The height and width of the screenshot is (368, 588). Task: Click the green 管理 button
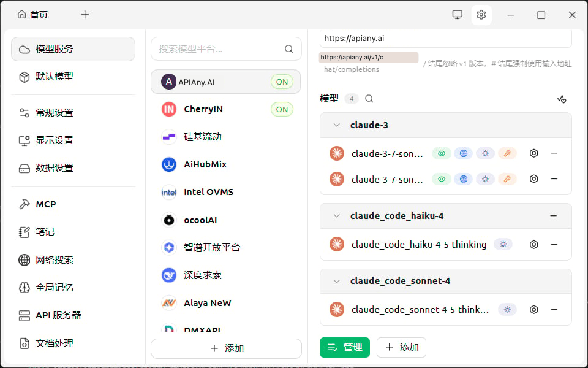tap(345, 347)
